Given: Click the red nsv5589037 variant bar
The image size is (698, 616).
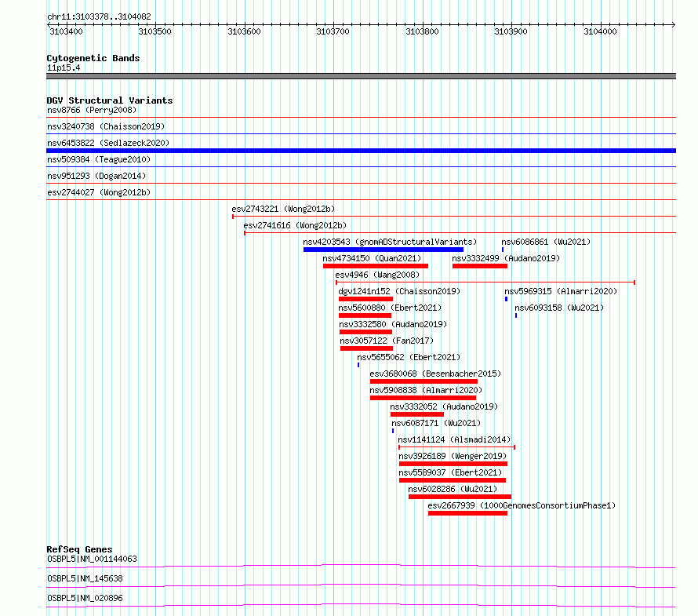Looking at the screenshot, I should [x=453, y=480].
